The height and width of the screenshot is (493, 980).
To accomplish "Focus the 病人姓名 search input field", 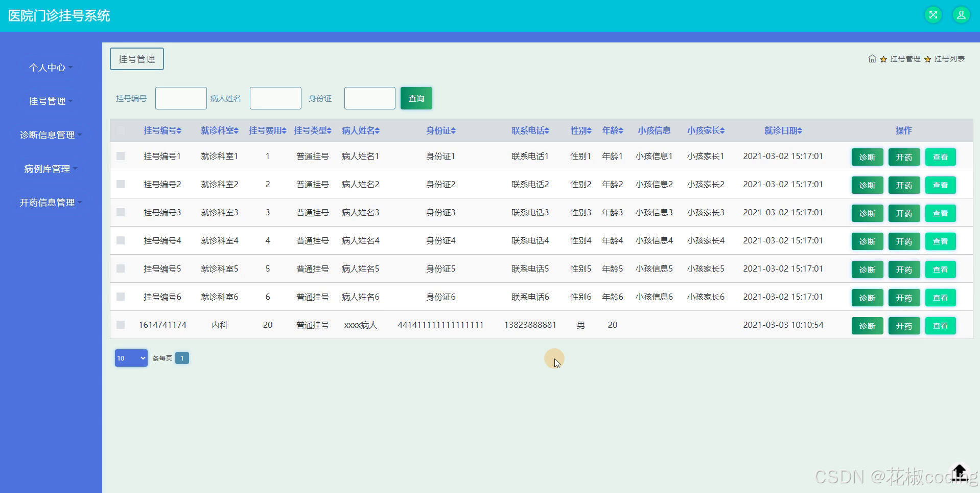I will click(275, 98).
